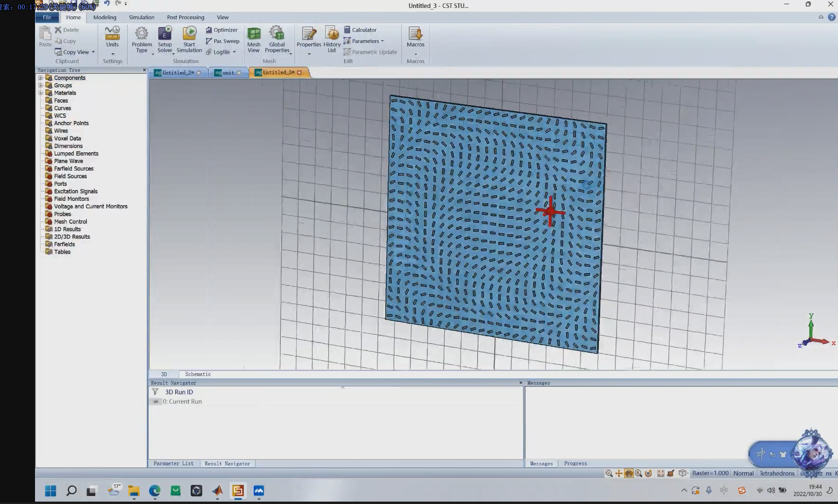Click the Copy View icon
The width and height of the screenshot is (838, 504).
click(x=58, y=52)
